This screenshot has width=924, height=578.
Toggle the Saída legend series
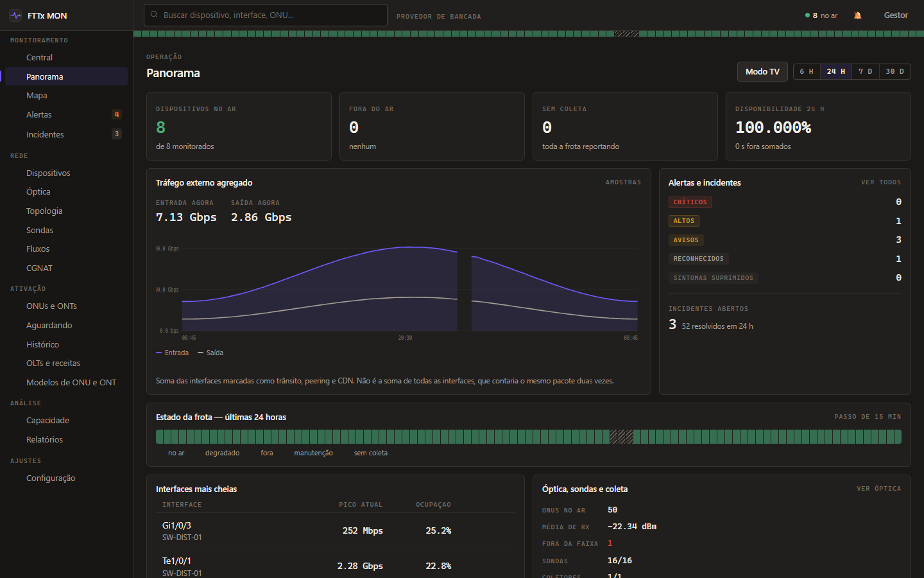click(x=210, y=353)
